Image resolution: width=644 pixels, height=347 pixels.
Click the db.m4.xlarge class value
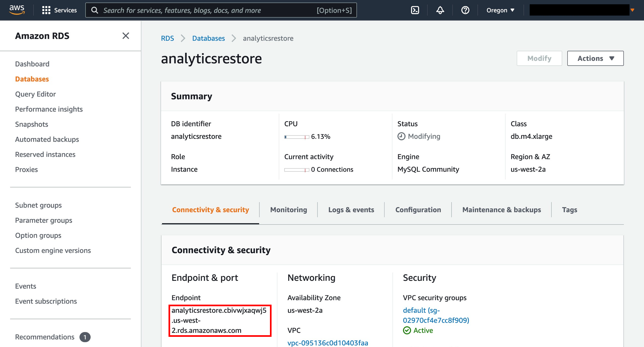(531, 136)
